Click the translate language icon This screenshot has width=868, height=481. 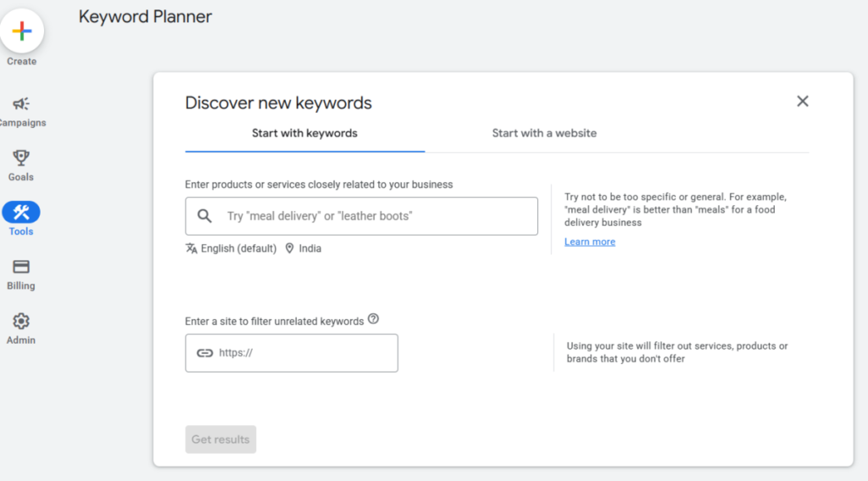point(192,249)
